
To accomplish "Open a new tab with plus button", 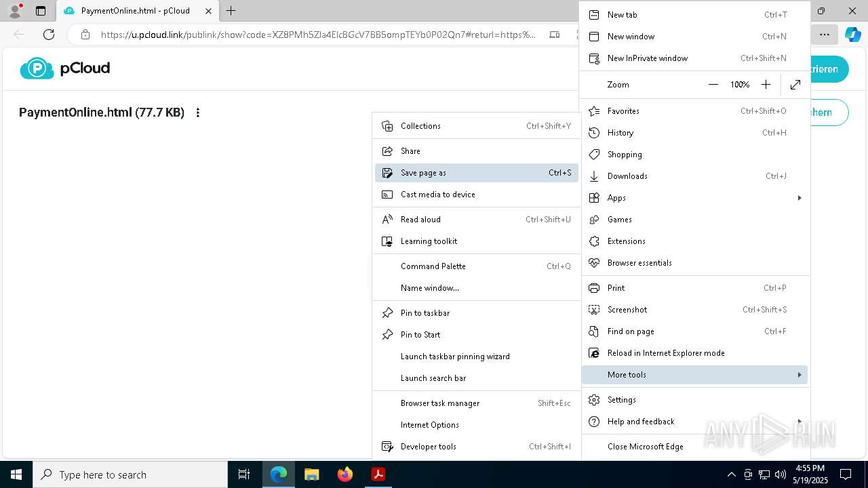I will pos(231,11).
